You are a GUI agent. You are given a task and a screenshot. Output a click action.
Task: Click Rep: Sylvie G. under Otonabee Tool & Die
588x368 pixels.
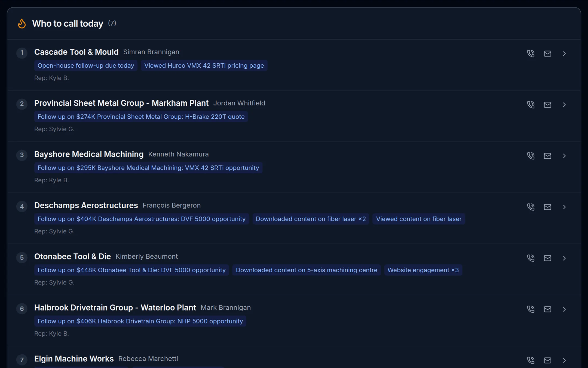click(54, 282)
